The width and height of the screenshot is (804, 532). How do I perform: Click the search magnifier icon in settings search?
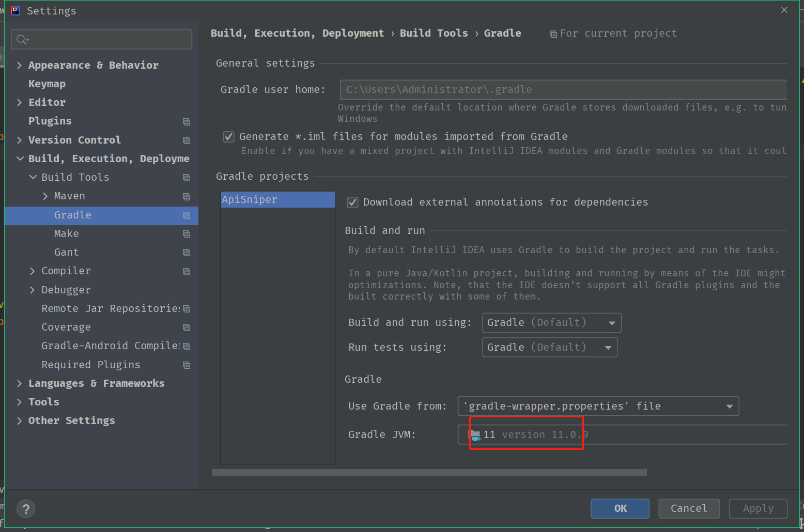[22, 39]
